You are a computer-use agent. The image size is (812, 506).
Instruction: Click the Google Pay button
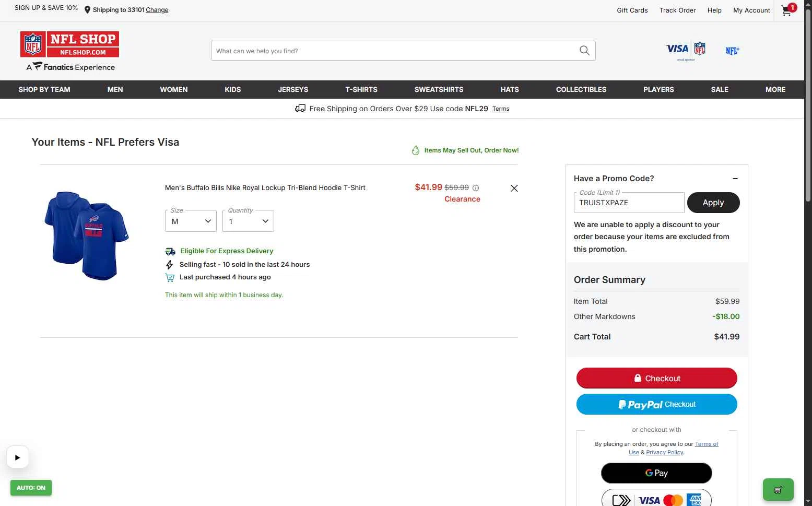tap(657, 473)
